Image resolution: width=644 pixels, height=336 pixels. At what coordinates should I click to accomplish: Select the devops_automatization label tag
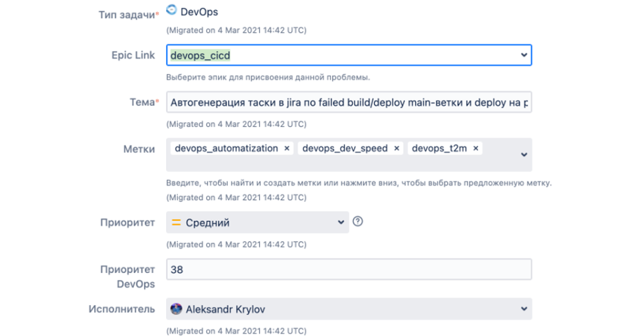pyautogui.click(x=226, y=148)
